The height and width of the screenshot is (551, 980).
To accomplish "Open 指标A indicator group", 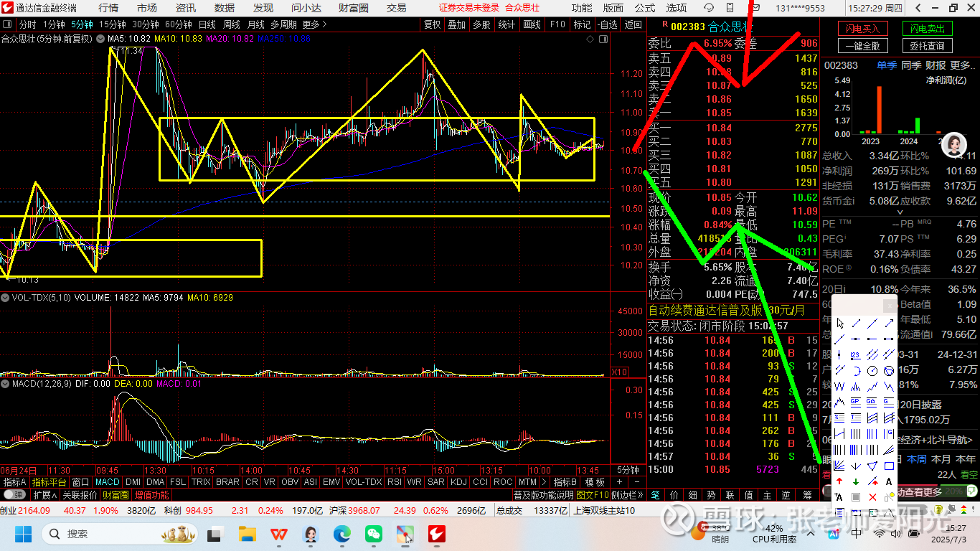I will pyautogui.click(x=15, y=482).
